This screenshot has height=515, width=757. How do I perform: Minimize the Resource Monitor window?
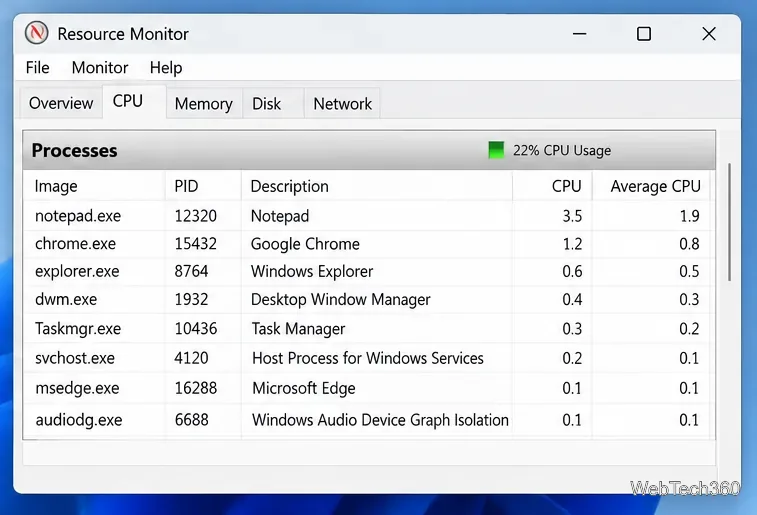[x=579, y=34]
